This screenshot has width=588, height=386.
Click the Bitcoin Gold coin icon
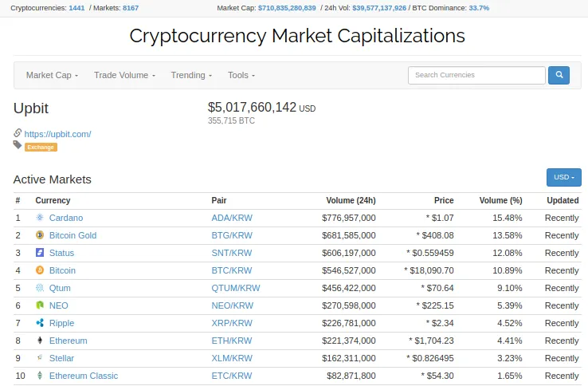(40, 235)
